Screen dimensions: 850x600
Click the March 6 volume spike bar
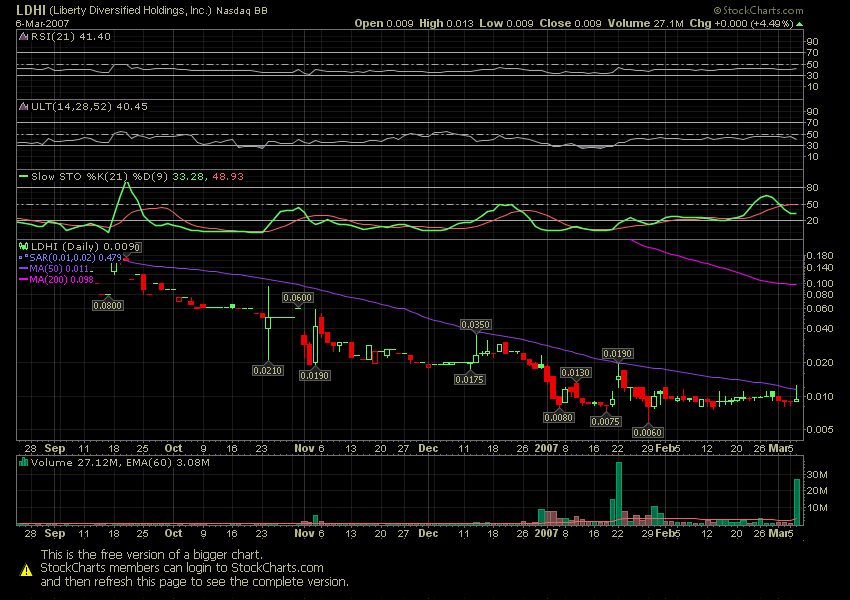[797, 502]
